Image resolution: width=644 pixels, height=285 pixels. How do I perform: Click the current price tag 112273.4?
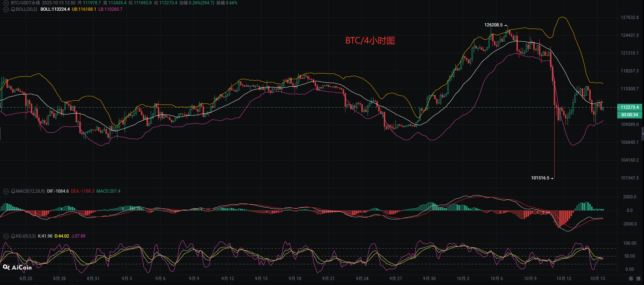630,107
